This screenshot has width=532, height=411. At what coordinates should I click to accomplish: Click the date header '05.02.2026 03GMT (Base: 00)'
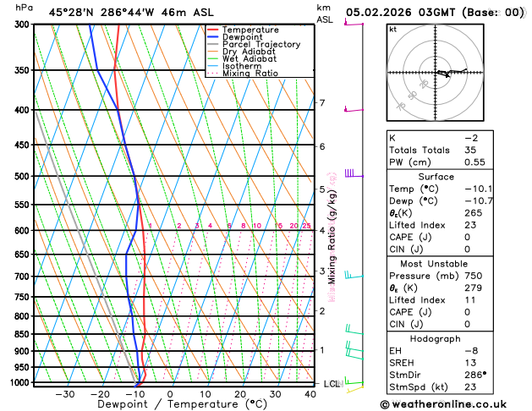[435, 13]
